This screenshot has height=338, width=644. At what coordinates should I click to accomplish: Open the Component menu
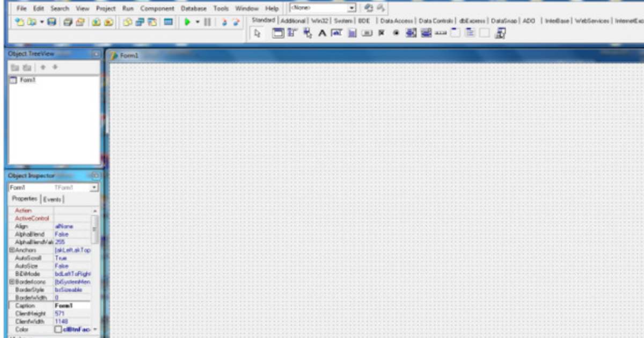tap(157, 9)
